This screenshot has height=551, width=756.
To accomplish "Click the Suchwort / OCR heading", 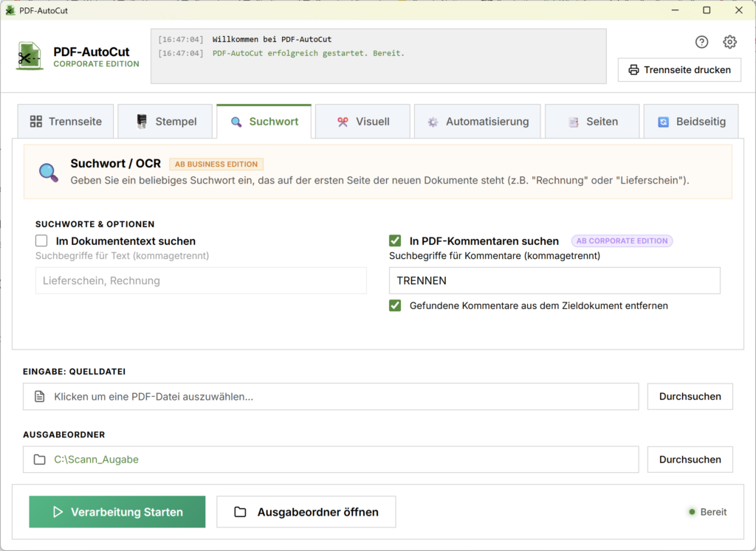I will [116, 164].
